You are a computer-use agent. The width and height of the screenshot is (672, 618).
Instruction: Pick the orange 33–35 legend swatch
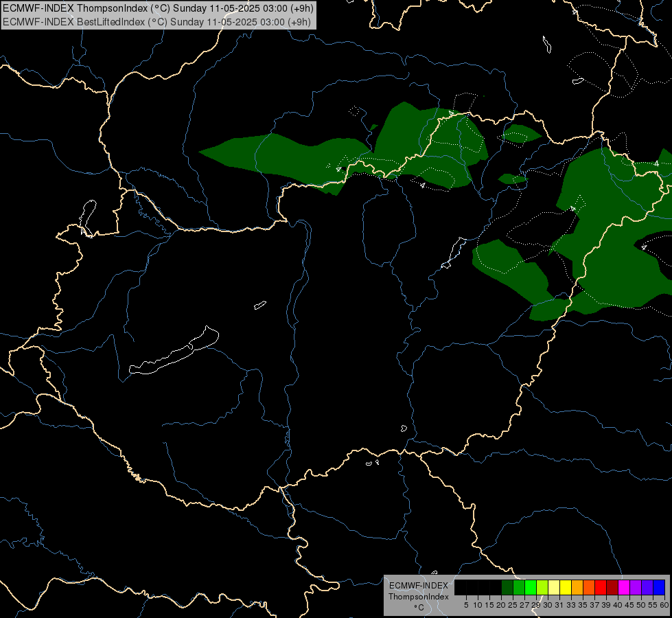click(x=577, y=588)
